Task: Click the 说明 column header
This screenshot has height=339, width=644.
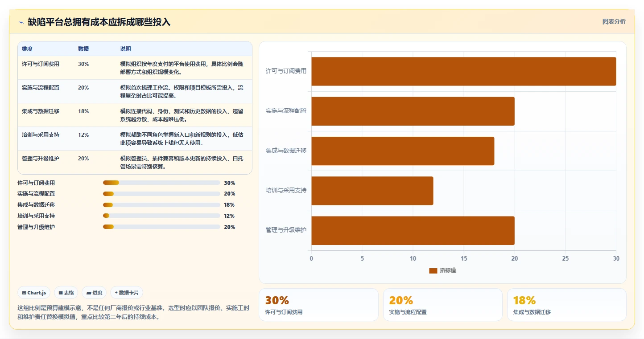Action: coord(125,49)
